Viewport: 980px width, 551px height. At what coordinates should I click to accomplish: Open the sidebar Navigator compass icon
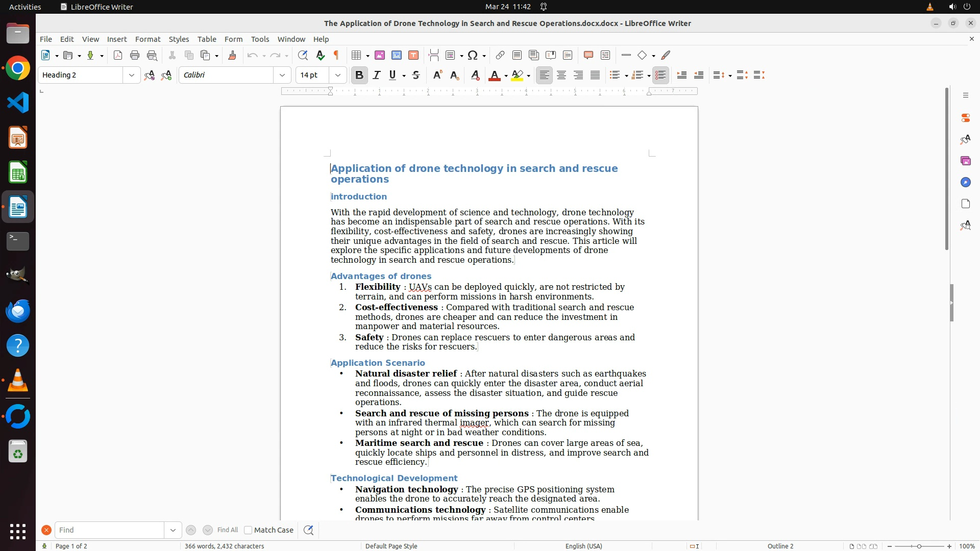click(965, 183)
